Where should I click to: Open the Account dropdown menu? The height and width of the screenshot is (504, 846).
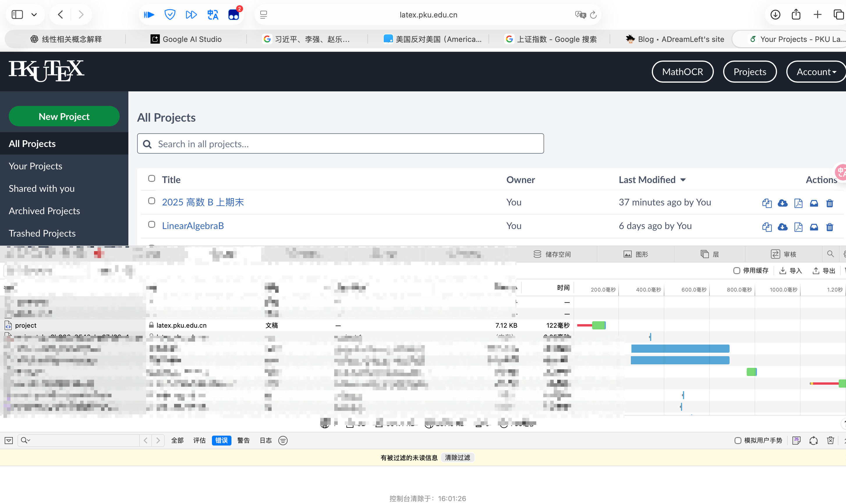pyautogui.click(x=816, y=72)
